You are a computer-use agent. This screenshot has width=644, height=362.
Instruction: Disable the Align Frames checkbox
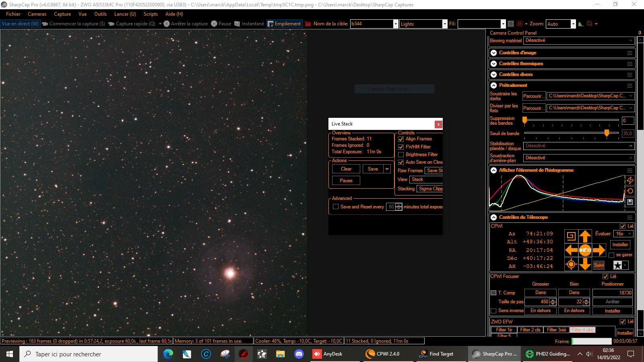401,139
